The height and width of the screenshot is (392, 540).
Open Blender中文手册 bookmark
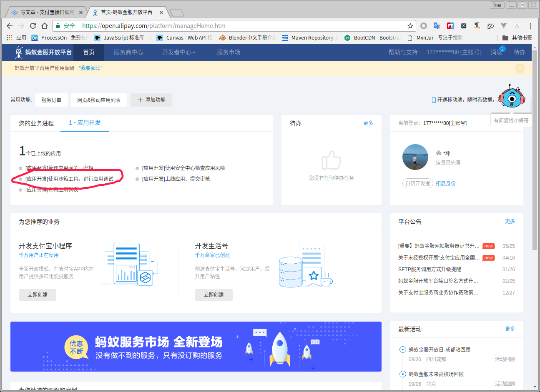click(x=248, y=37)
